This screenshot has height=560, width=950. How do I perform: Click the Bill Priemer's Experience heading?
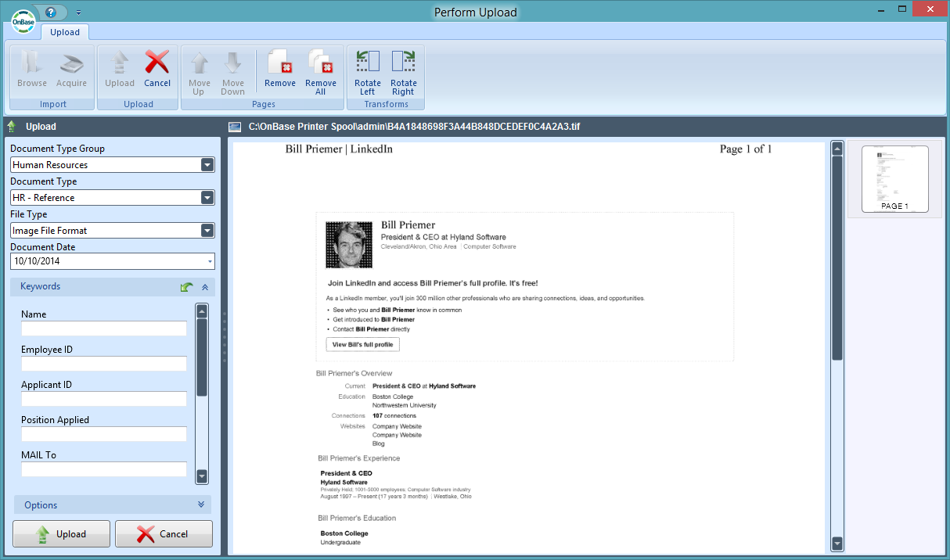(x=359, y=458)
